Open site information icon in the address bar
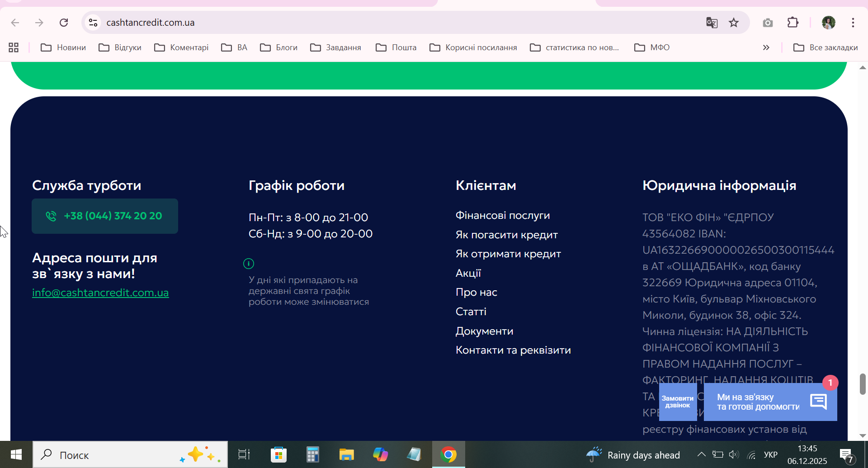This screenshot has width=868, height=468. click(93, 23)
